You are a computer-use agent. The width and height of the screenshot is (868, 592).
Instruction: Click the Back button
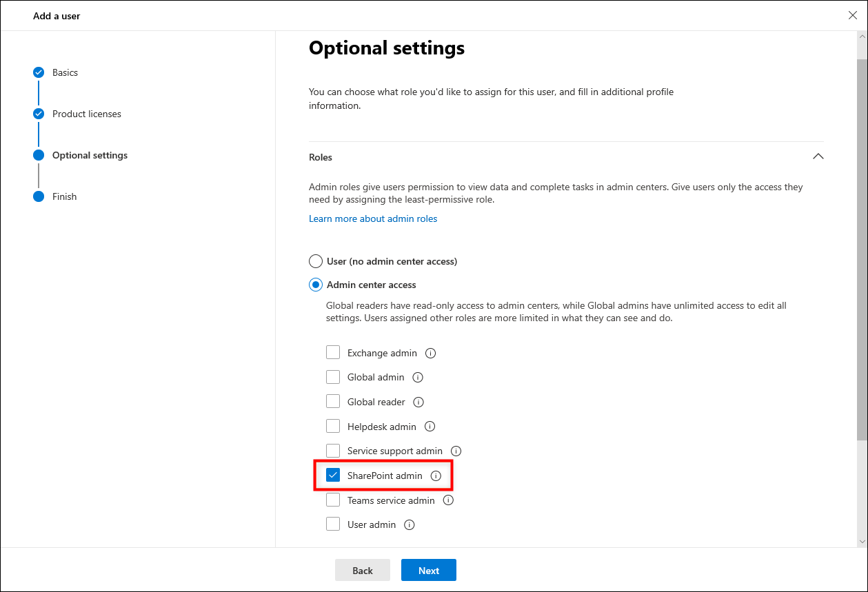coord(363,570)
